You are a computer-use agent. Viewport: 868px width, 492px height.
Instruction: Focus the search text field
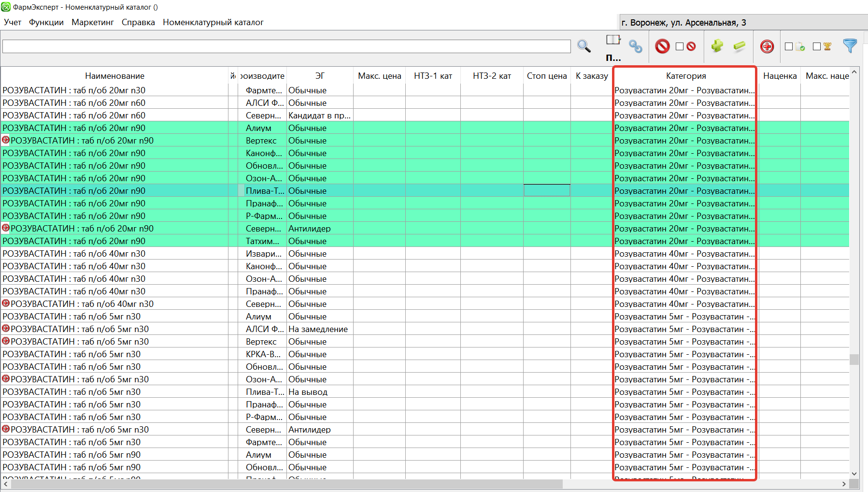286,46
